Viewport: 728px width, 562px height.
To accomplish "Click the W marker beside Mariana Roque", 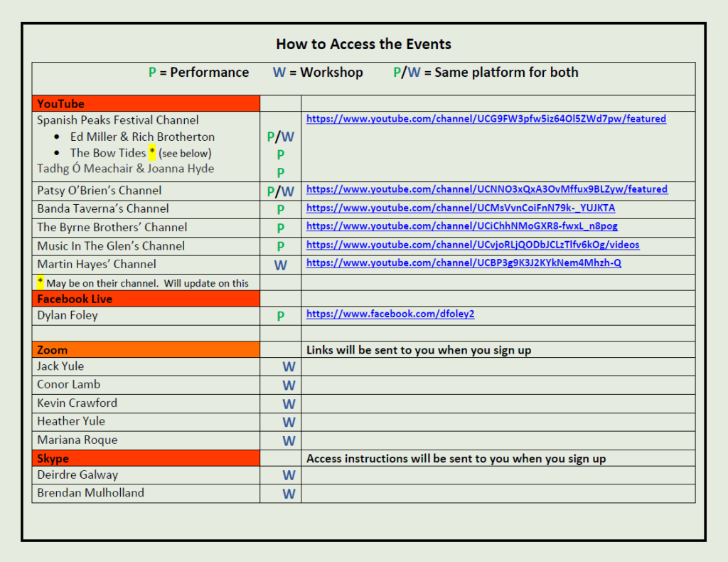I will pos(289,441).
